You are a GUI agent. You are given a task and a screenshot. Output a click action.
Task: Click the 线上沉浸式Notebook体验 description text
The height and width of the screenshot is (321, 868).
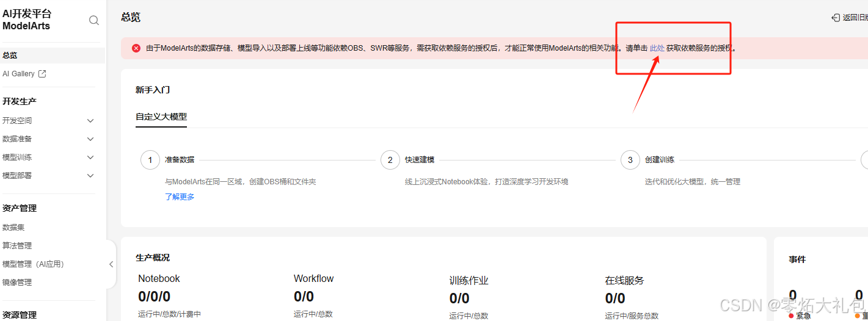(x=487, y=182)
